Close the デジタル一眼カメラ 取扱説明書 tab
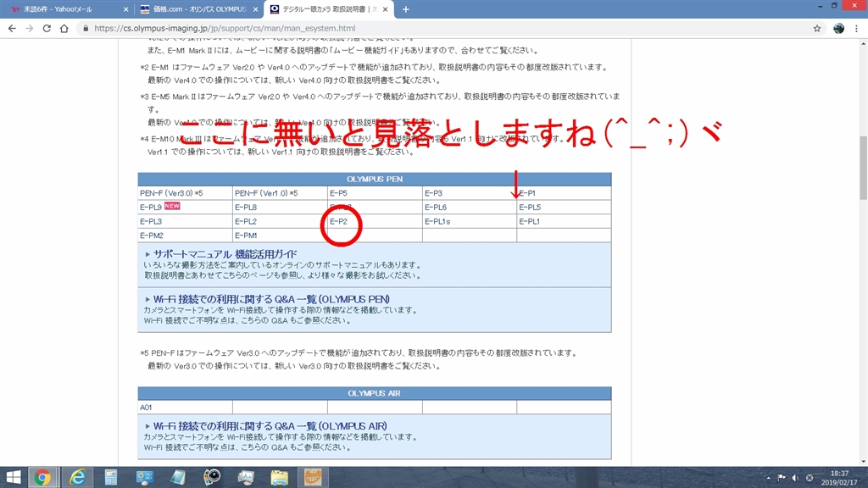The image size is (868, 488). pos(386,9)
